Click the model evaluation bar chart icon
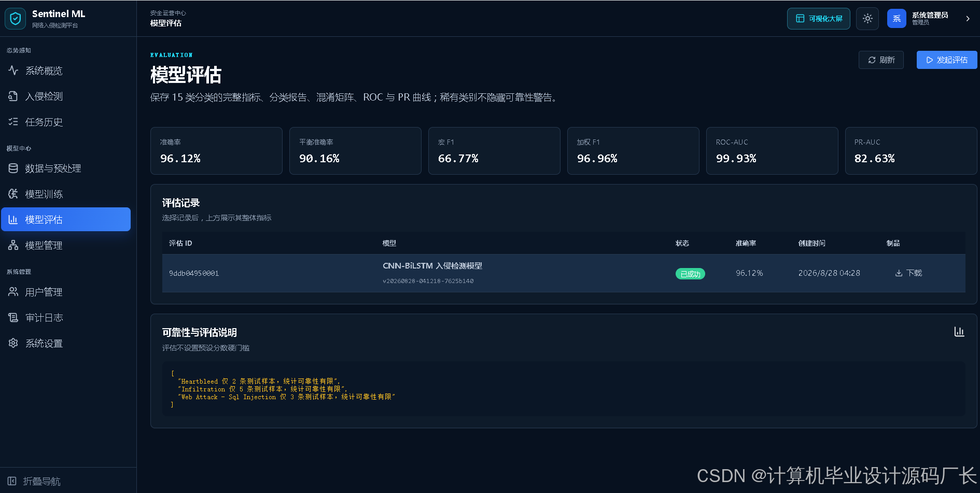The width and height of the screenshot is (980, 493). click(x=13, y=219)
